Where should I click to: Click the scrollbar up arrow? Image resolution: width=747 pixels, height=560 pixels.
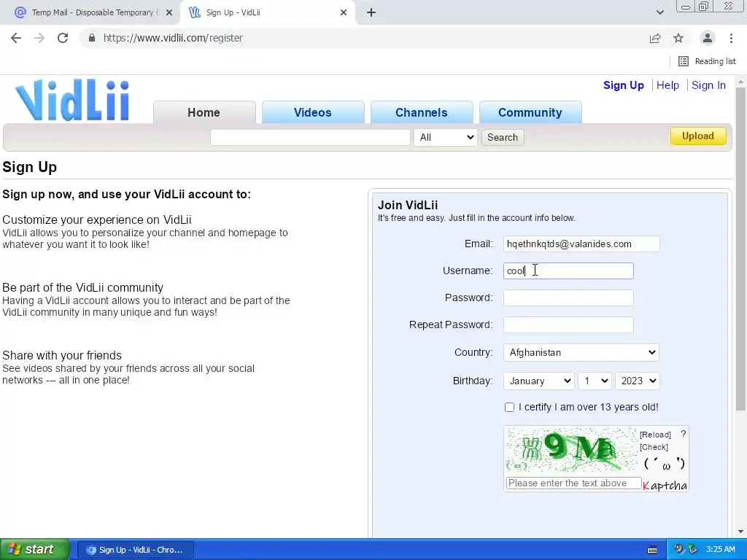(x=741, y=82)
